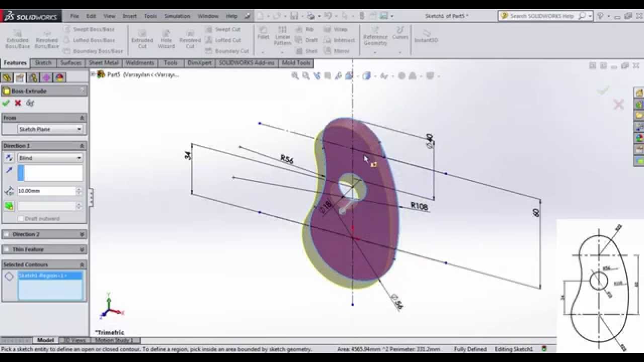Collapse the Selected Contours section
Screen dimensions: 644x362
pos(82,264)
